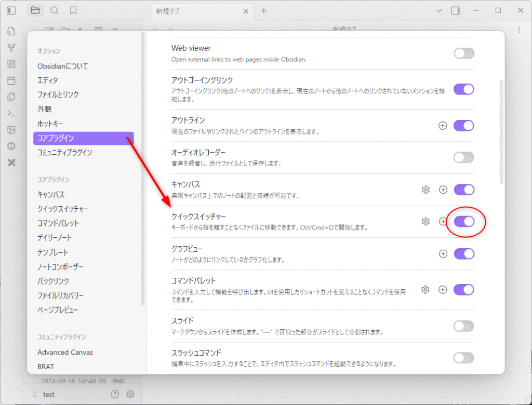This screenshot has width=532, height=405.
Task: Open キャンバス plugin settings gear
Action: point(425,190)
